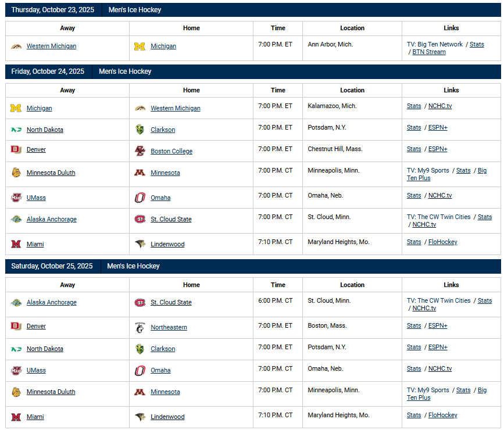
Task: Click the Boston College eagle logo
Action: click(x=140, y=151)
